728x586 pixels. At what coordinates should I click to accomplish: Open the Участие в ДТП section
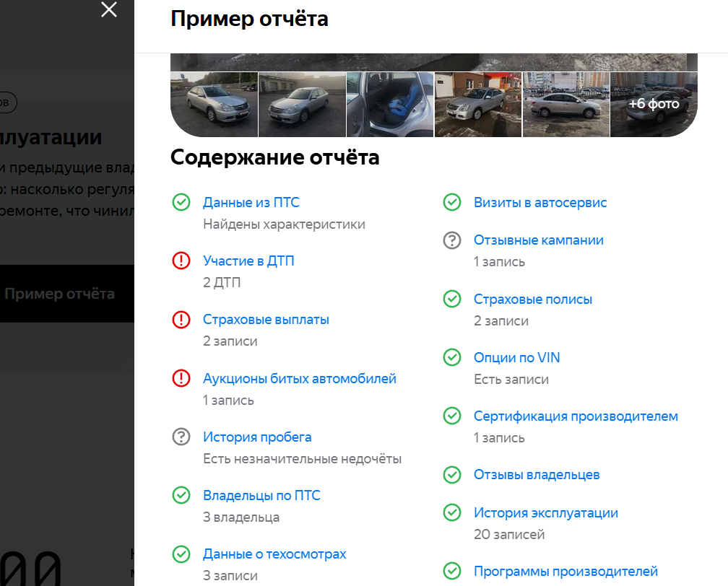[x=248, y=261]
